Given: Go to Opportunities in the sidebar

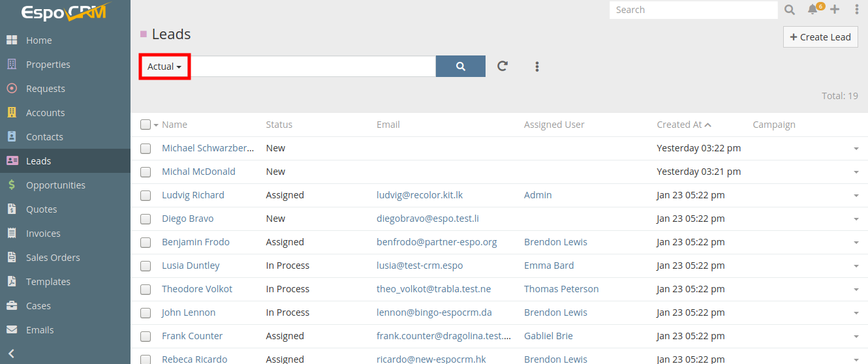Looking at the screenshot, I should click(55, 185).
